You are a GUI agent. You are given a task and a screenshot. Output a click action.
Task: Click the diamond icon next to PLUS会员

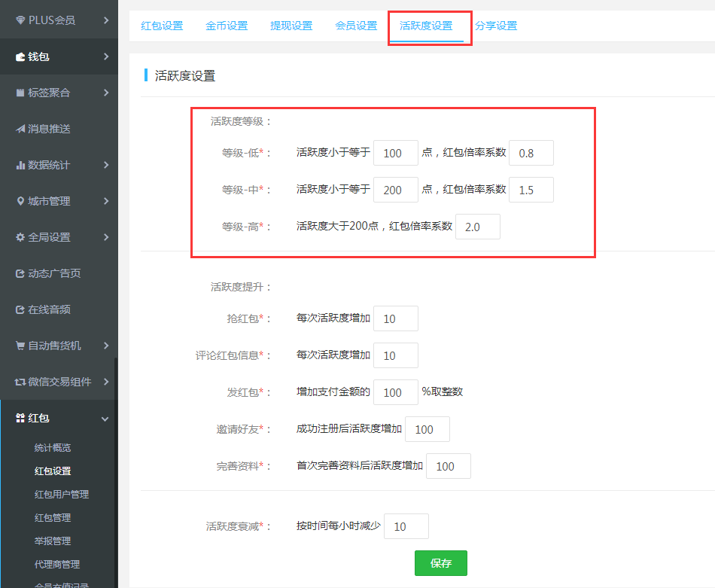tap(20, 20)
